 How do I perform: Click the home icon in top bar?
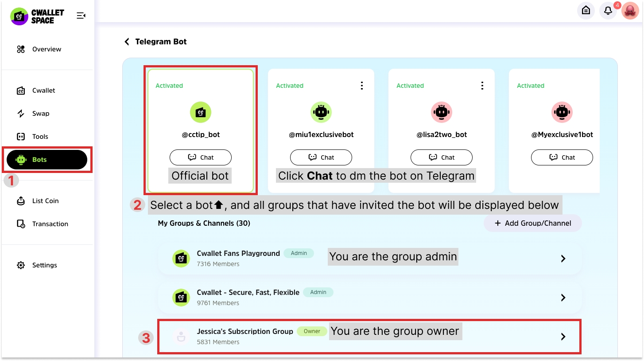(586, 10)
